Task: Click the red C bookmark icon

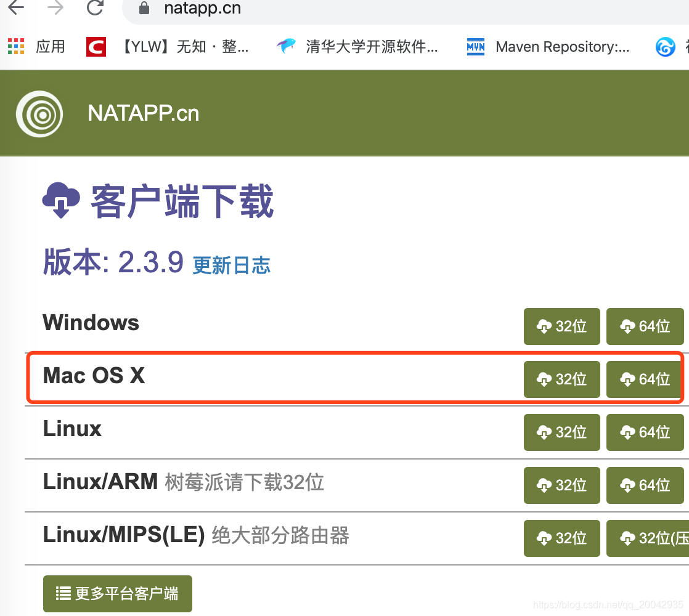Action: (x=96, y=46)
